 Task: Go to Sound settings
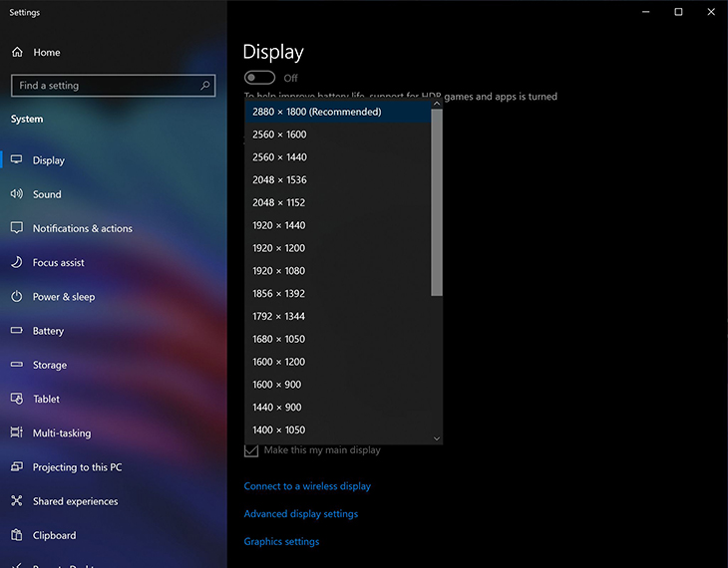114,194
